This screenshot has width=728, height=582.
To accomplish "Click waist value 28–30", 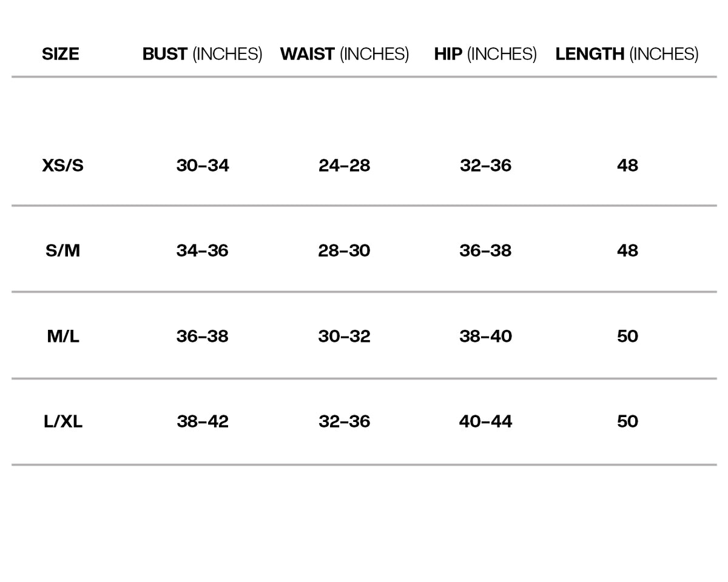I will [x=344, y=250].
